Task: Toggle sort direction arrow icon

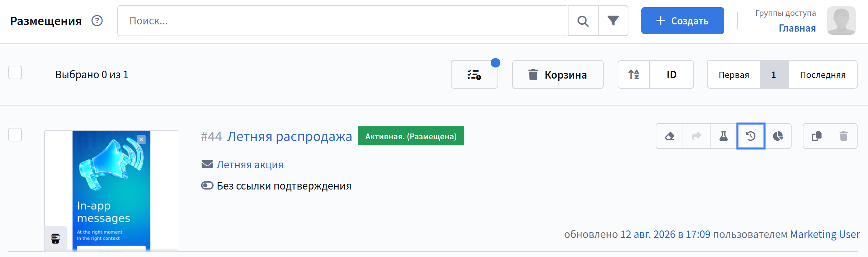Action: pyautogui.click(x=634, y=75)
